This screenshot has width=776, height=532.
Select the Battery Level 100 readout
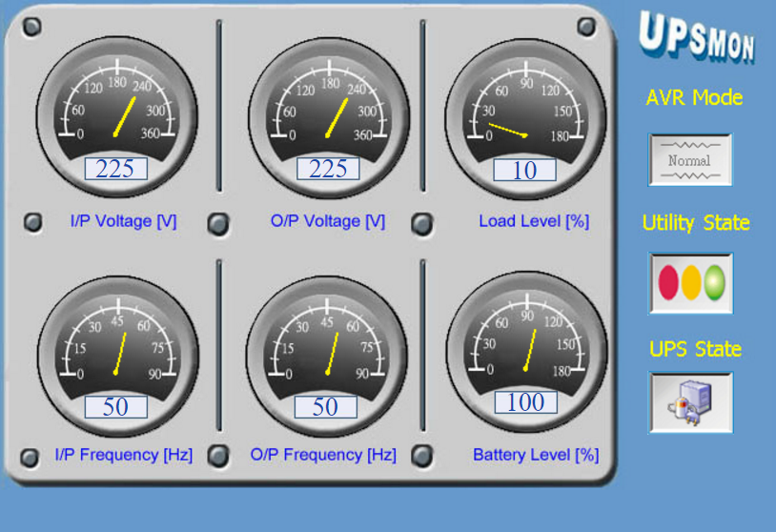[526, 401]
